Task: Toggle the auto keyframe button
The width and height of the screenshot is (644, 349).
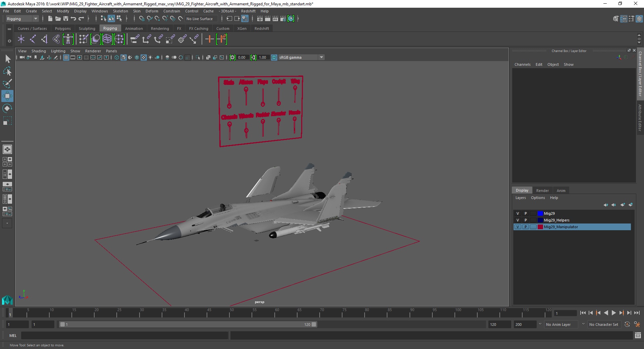Action: pyautogui.click(x=627, y=325)
